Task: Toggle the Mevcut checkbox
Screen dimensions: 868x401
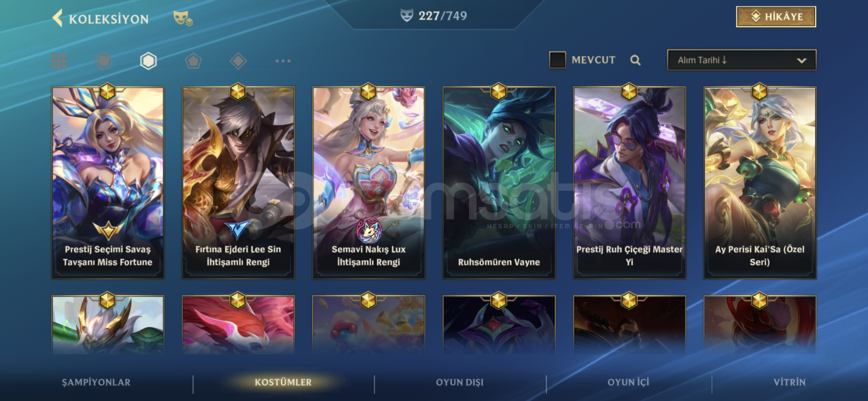Action: pyautogui.click(x=557, y=60)
